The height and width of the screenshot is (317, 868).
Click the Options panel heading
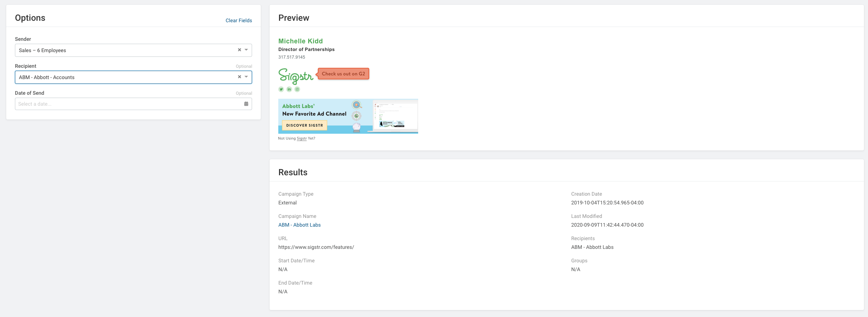coord(30,18)
